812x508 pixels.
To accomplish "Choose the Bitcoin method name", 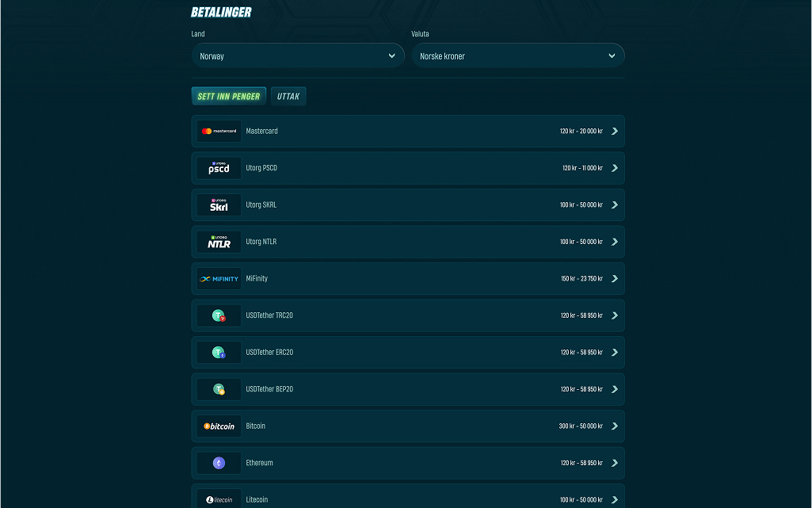I will [255, 426].
